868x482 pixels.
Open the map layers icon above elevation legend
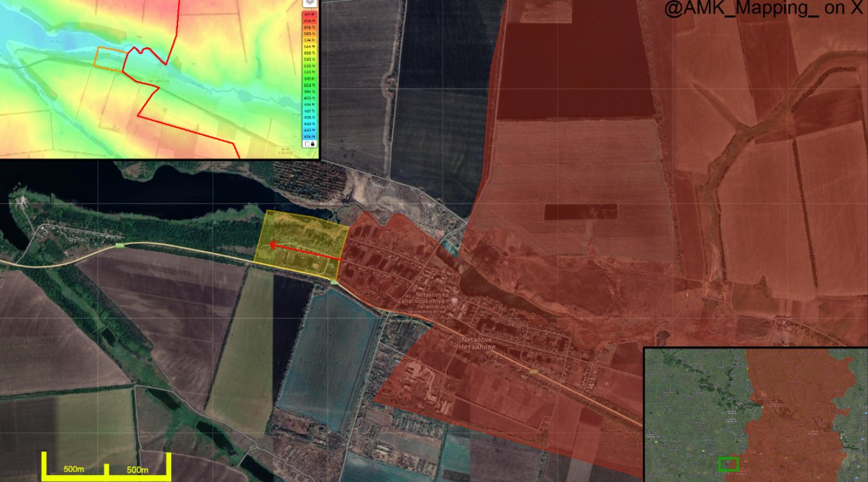[x=310, y=2]
